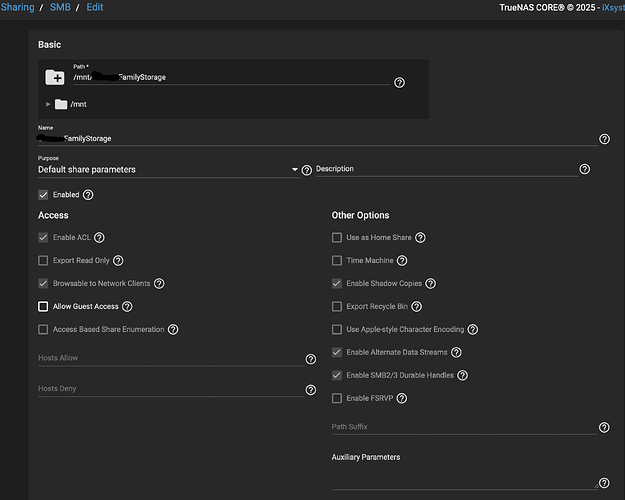The image size is (625, 500).
Task: Uncheck the Enabled checkbox
Action: point(43,195)
